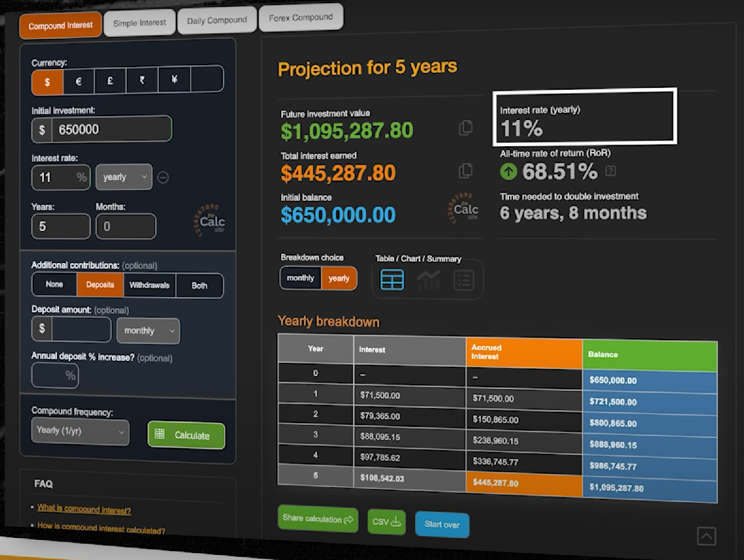The image size is (744, 560).
Task: Download the CSV file button
Action: (386, 522)
